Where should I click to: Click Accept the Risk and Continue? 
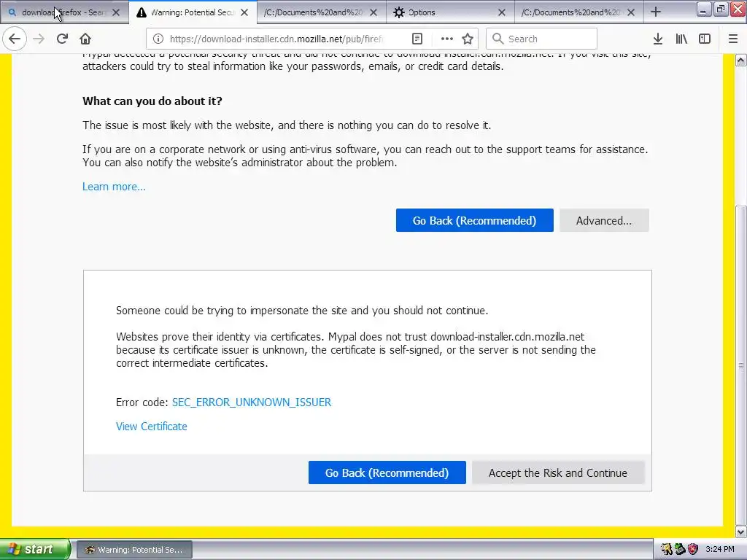[x=558, y=472]
